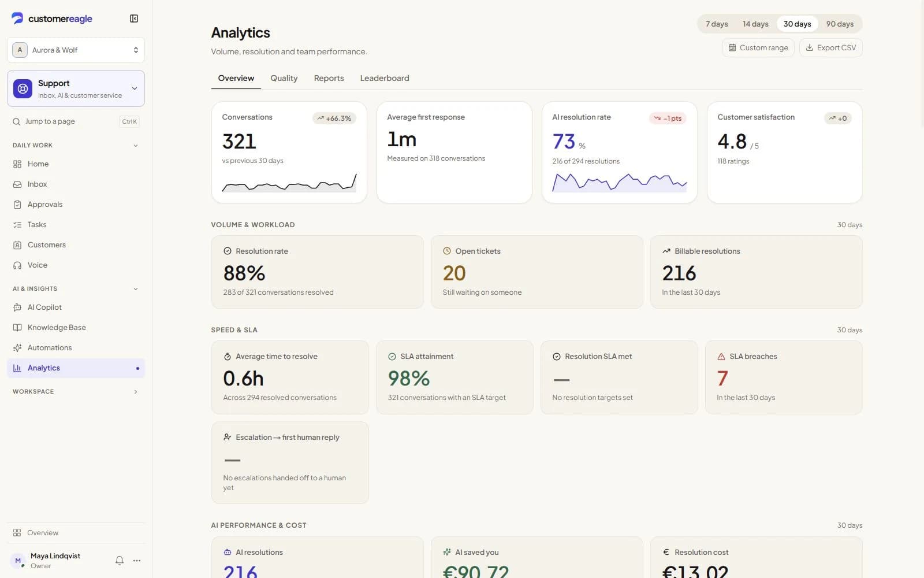Click the Conversations sparkline chart
The image size is (924, 578).
[289, 183]
